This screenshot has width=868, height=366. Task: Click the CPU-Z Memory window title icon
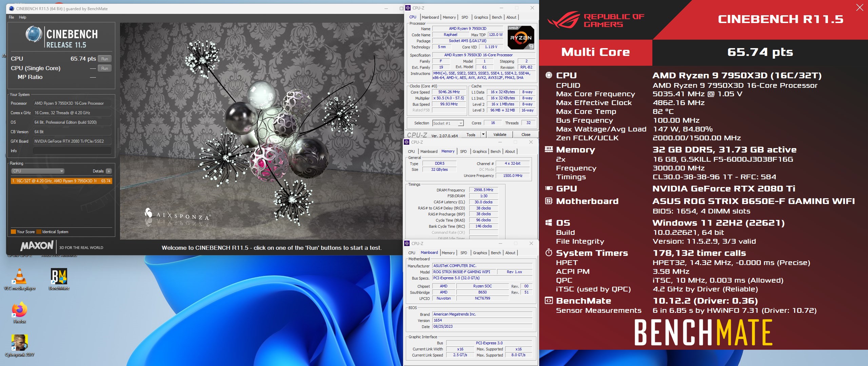(407, 142)
